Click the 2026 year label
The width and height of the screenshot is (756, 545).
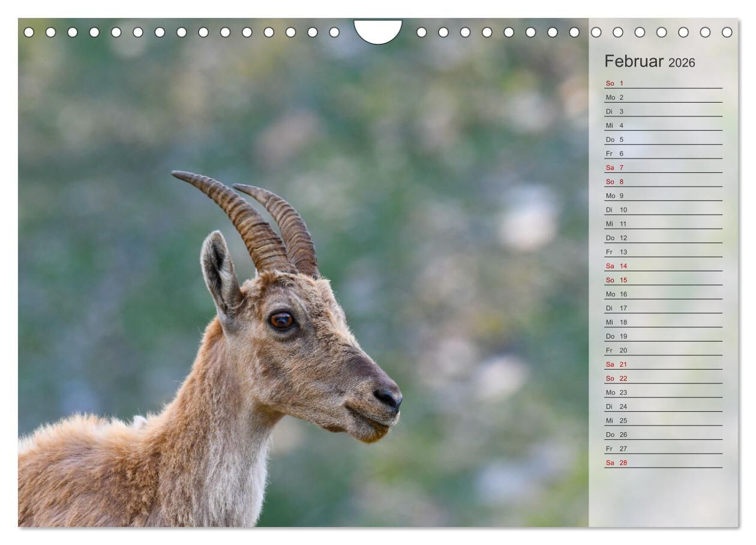[682, 63]
